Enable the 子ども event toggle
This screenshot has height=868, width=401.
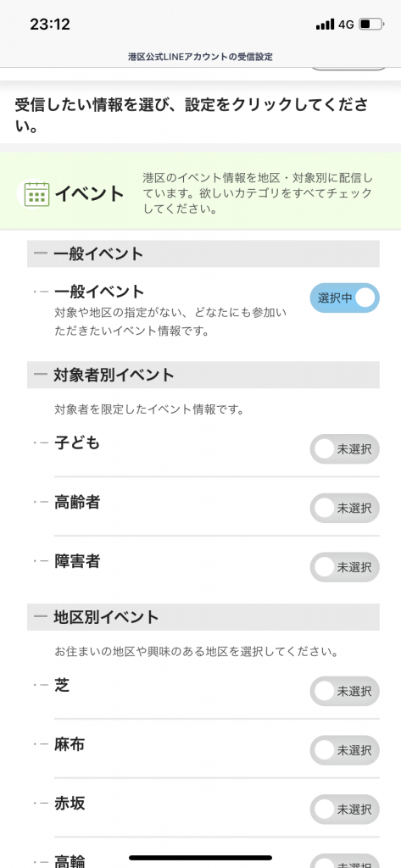(344, 449)
